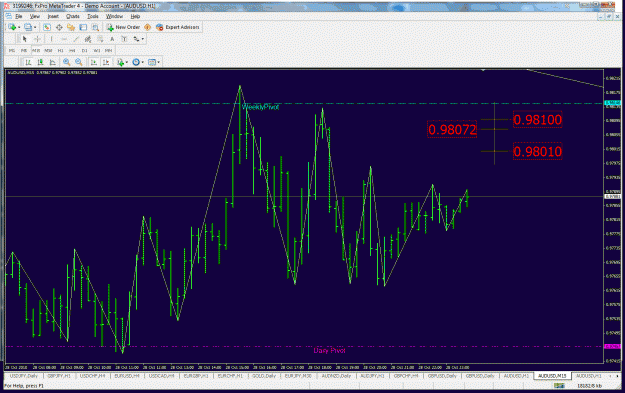
Task: Toggle Chart Shift from right border
Action: pyautogui.click(x=106, y=62)
